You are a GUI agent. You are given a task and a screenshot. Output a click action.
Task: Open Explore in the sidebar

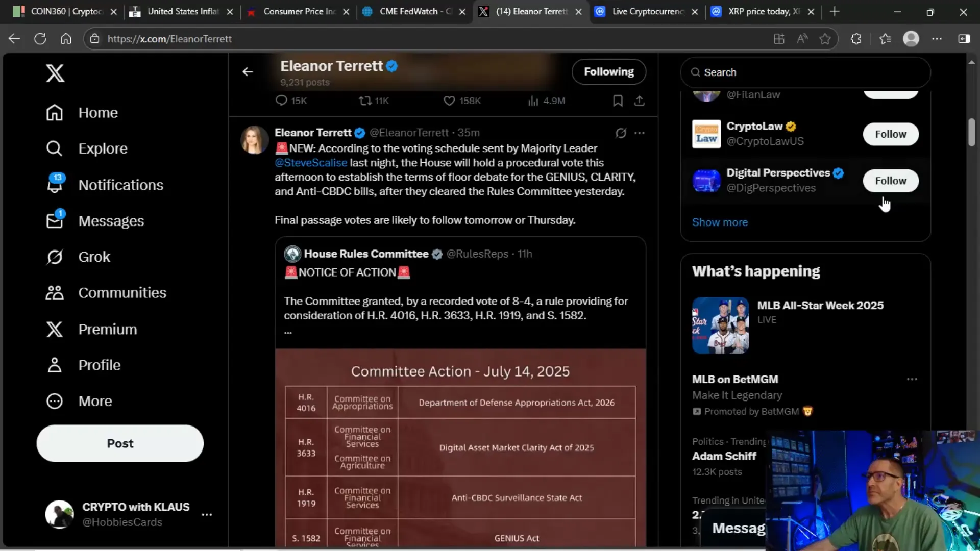(86, 148)
